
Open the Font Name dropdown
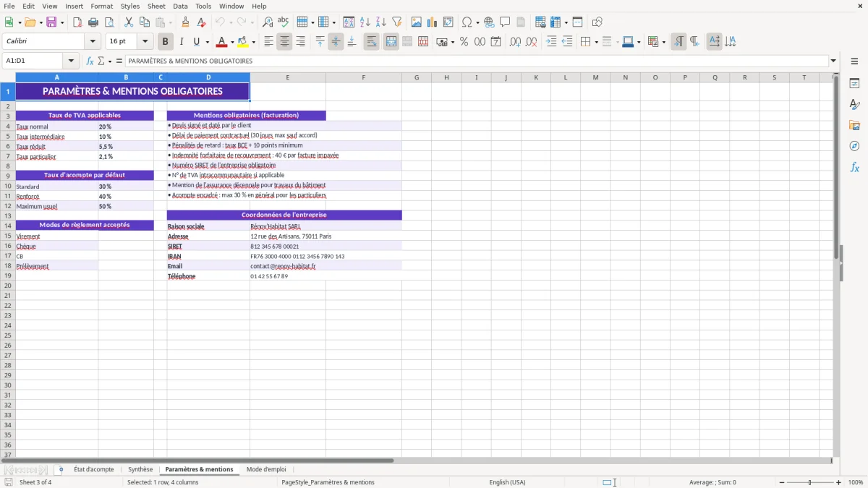click(x=93, y=42)
